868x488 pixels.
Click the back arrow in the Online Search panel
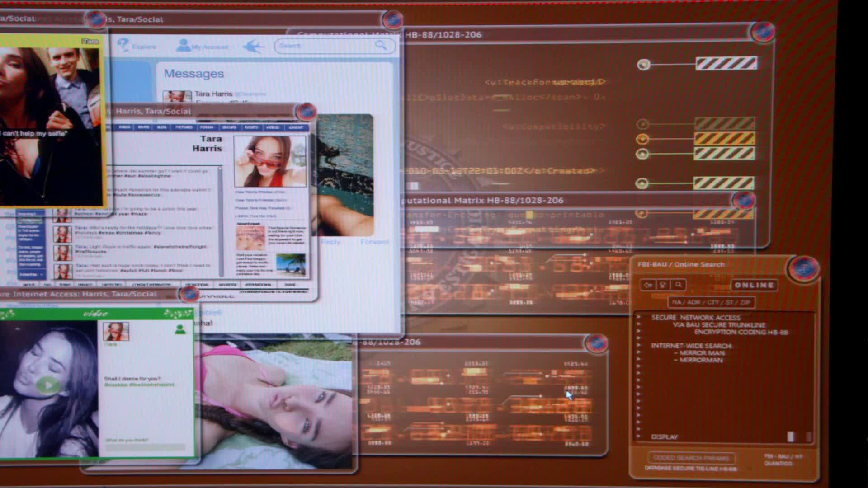(x=648, y=285)
